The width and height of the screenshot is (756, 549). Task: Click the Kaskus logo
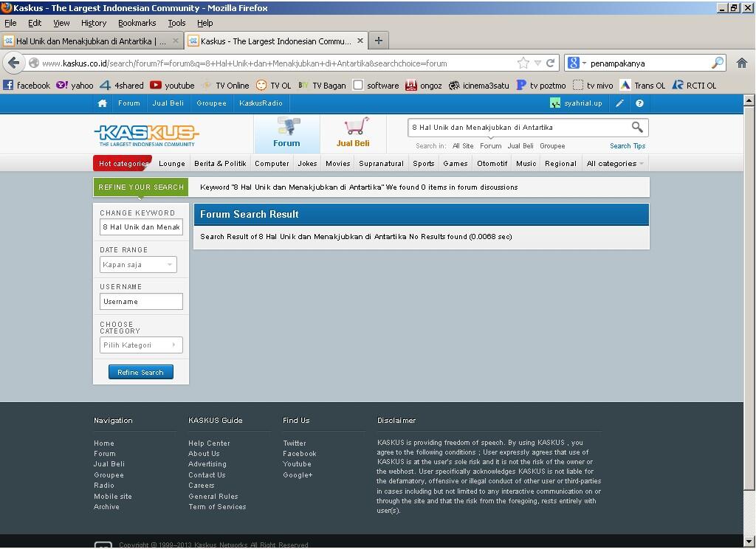147,136
